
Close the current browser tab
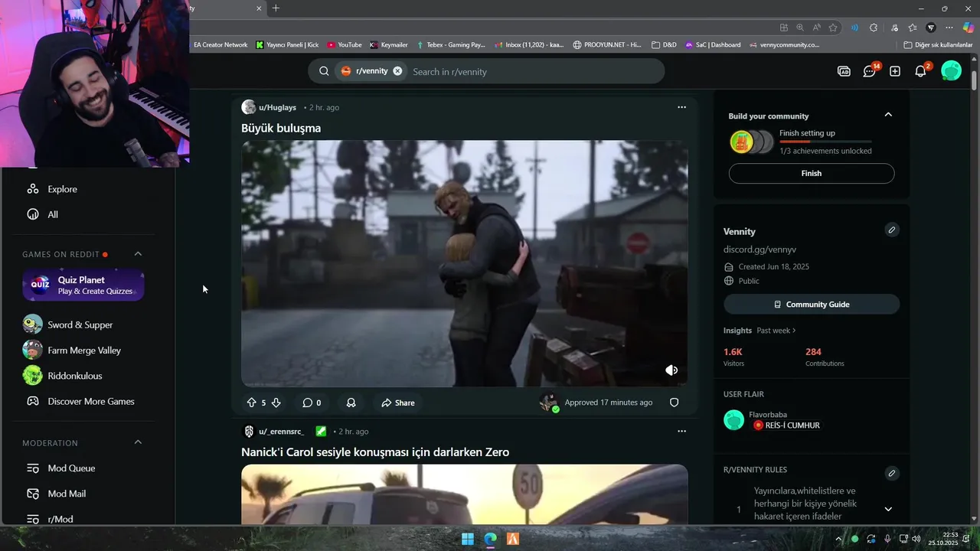pyautogui.click(x=259, y=8)
